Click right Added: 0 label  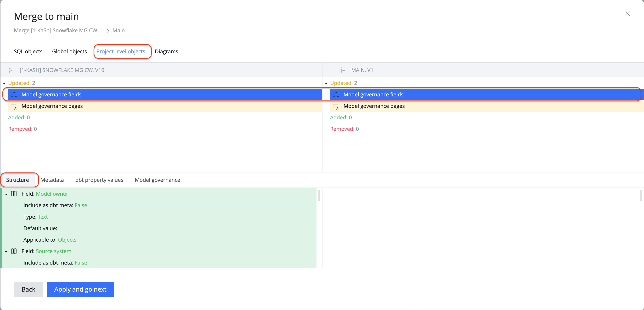coord(341,117)
